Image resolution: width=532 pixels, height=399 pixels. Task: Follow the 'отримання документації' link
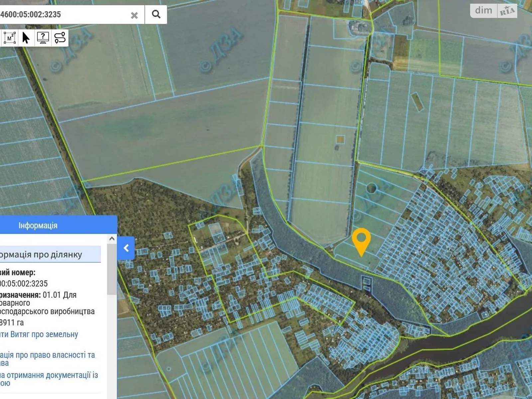(x=49, y=375)
